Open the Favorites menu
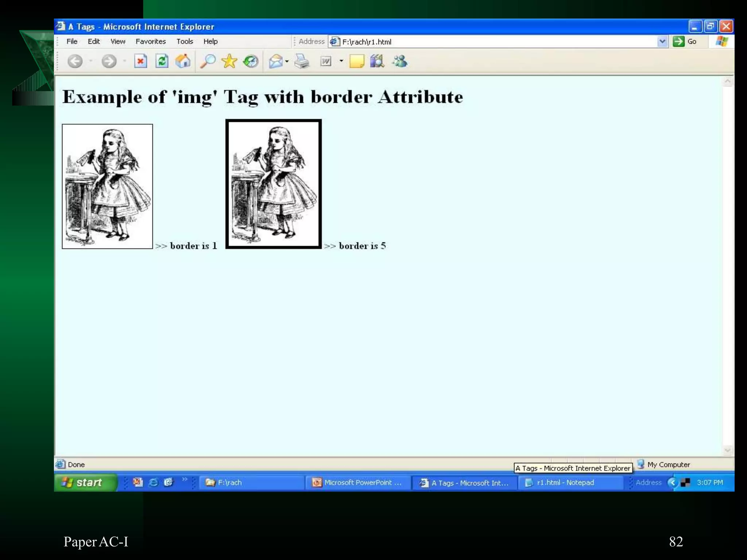This screenshot has height=560, width=747. click(x=150, y=42)
